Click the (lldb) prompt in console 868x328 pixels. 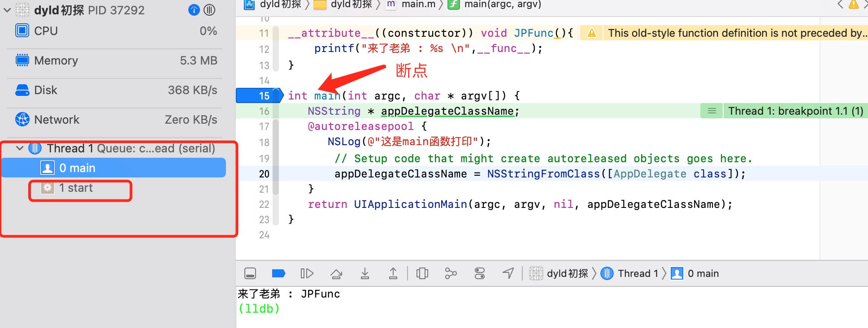259,308
